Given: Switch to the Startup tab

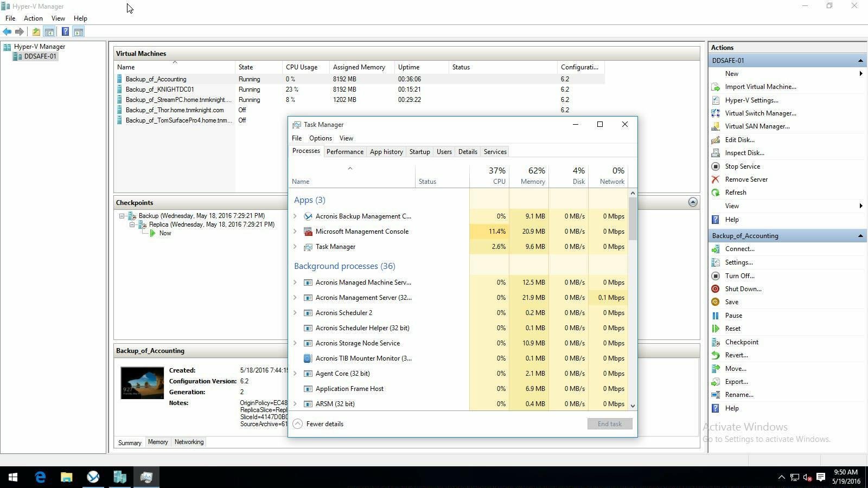Looking at the screenshot, I should 419,152.
